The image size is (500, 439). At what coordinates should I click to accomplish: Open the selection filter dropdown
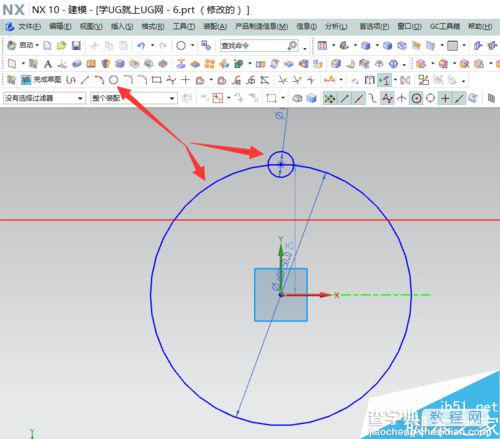point(44,98)
